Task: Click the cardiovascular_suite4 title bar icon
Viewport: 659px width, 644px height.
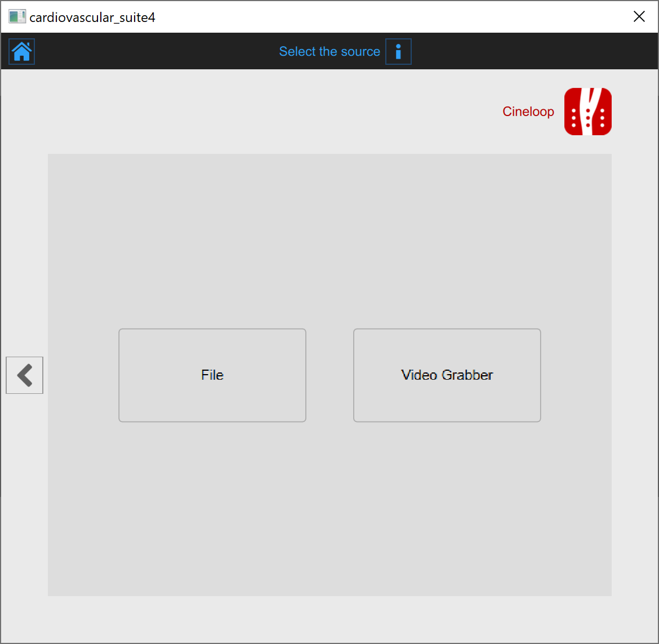Action: click(17, 17)
